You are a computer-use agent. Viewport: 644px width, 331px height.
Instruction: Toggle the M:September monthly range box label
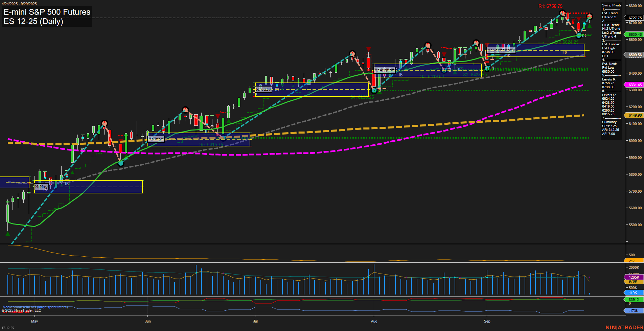(x=501, y=50)
